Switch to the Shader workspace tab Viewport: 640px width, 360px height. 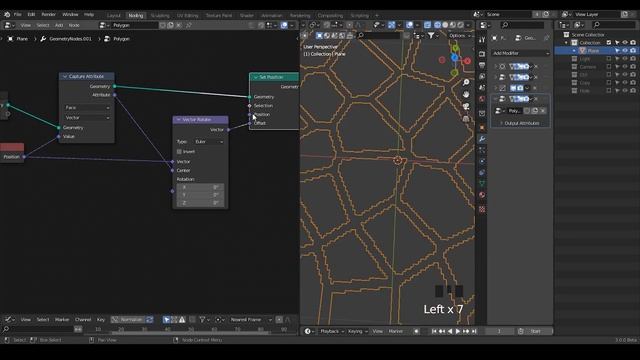point(247,16)
